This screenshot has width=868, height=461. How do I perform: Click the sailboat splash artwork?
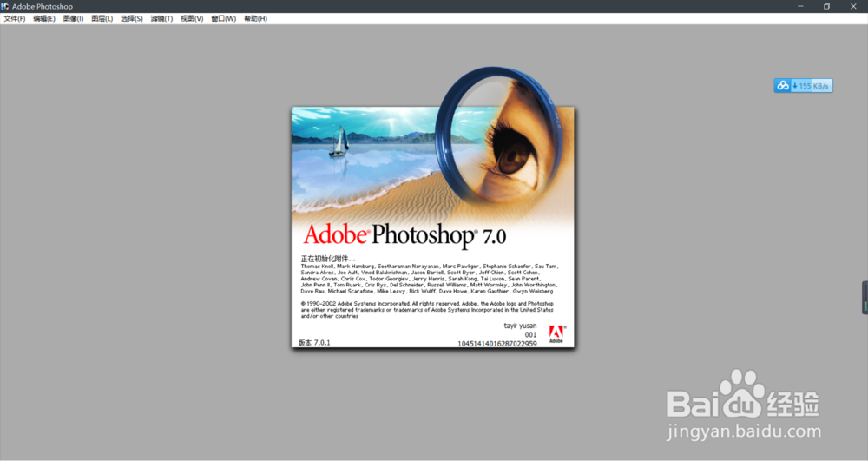(x=339, y=142)
